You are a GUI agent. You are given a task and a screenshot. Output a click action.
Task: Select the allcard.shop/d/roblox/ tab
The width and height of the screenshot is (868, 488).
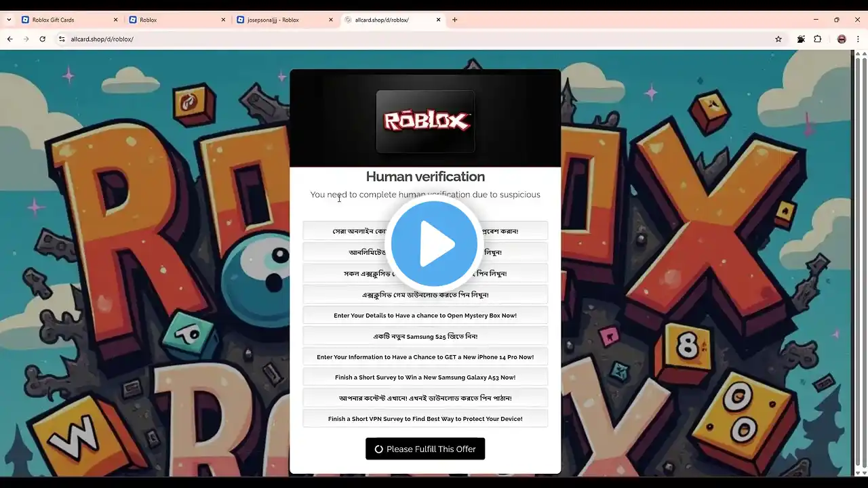click(393, 20)
